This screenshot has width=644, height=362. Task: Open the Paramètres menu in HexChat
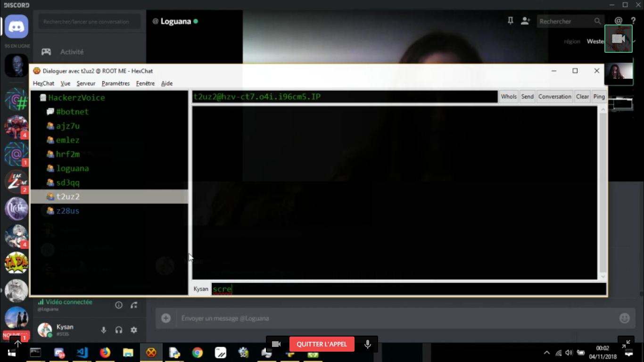tap(116, 83)
